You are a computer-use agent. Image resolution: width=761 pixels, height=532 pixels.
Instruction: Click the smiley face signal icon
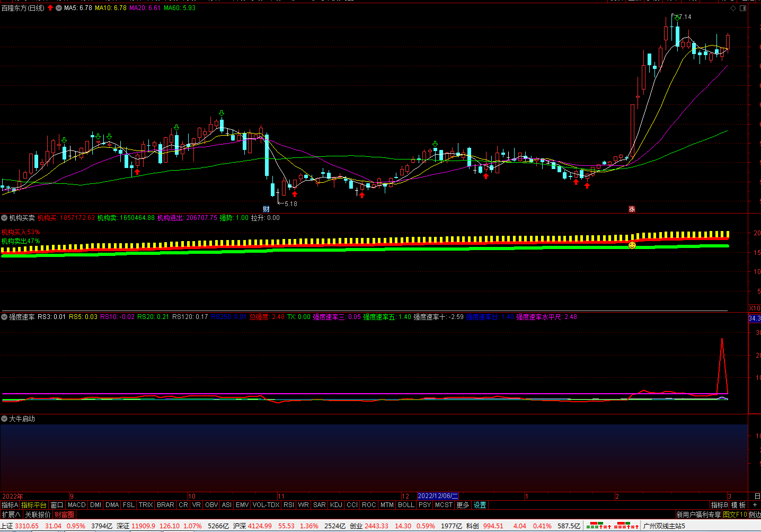tap(632, 245)
